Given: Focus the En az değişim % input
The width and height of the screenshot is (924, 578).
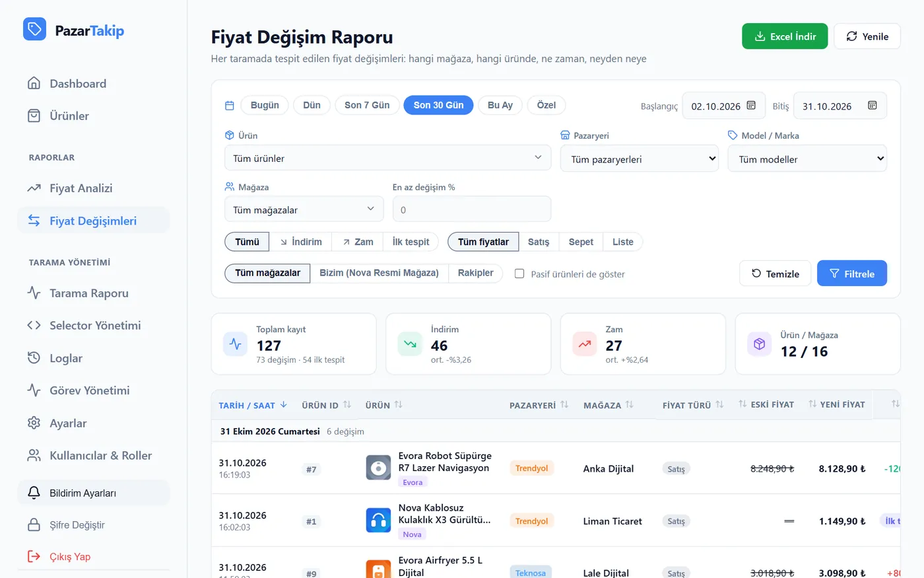Looking at the screenshot, I should click(472, 209).
